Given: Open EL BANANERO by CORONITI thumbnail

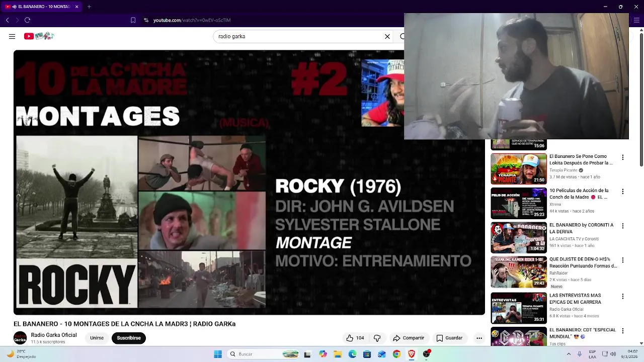Looking at the screenshot, I should (519, 238).
